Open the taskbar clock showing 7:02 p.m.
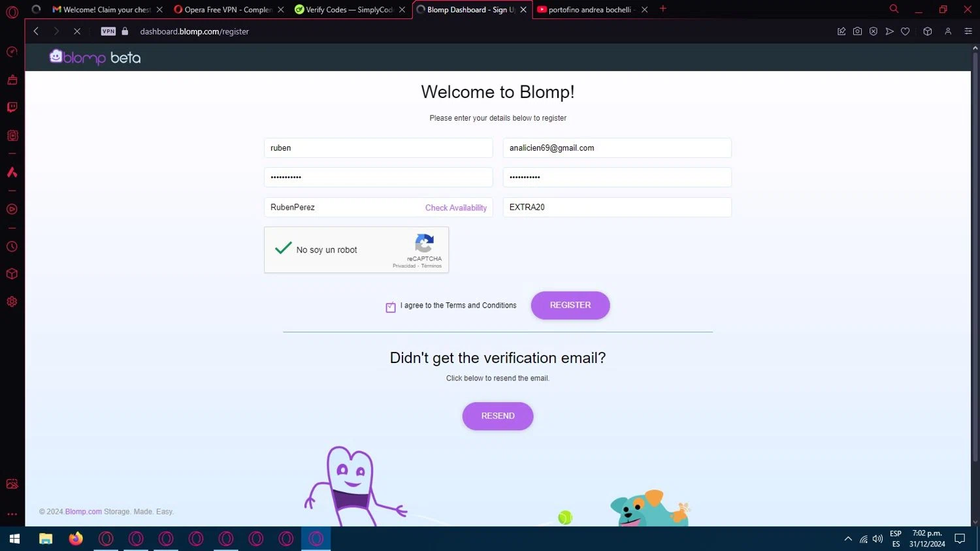This screenshot has height=551, width=980. (x=927, y=539)
